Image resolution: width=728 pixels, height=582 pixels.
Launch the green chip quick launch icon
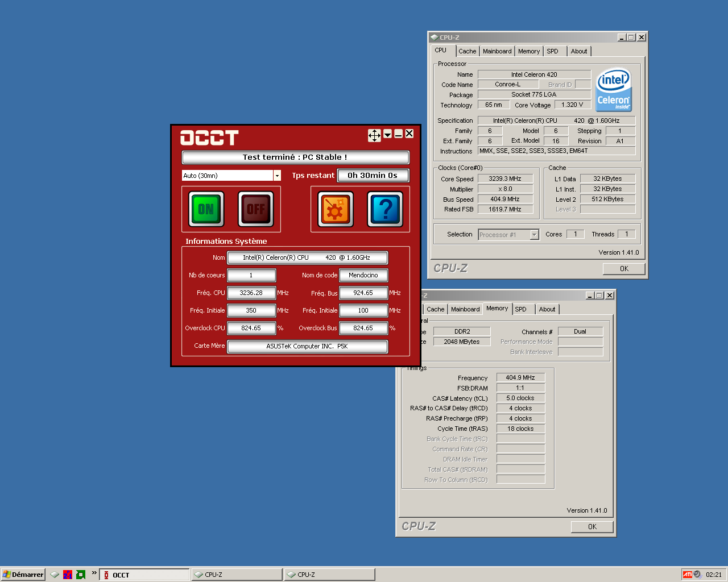tap(81, 575)
